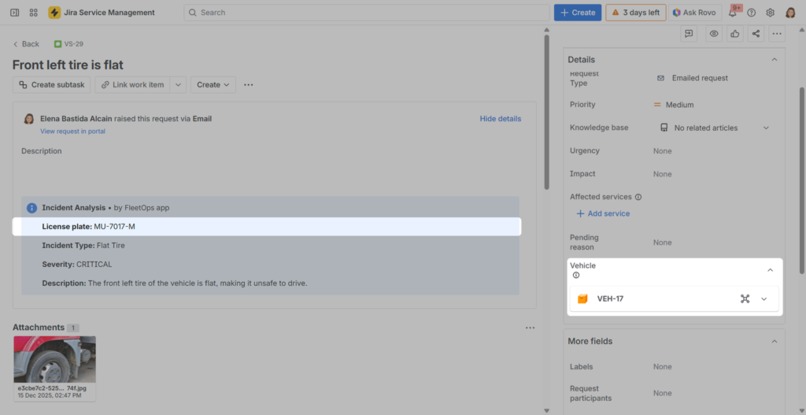806x415 pixels.
Task: Open more actions ellipsis beside Create
Action: point(248,85)
